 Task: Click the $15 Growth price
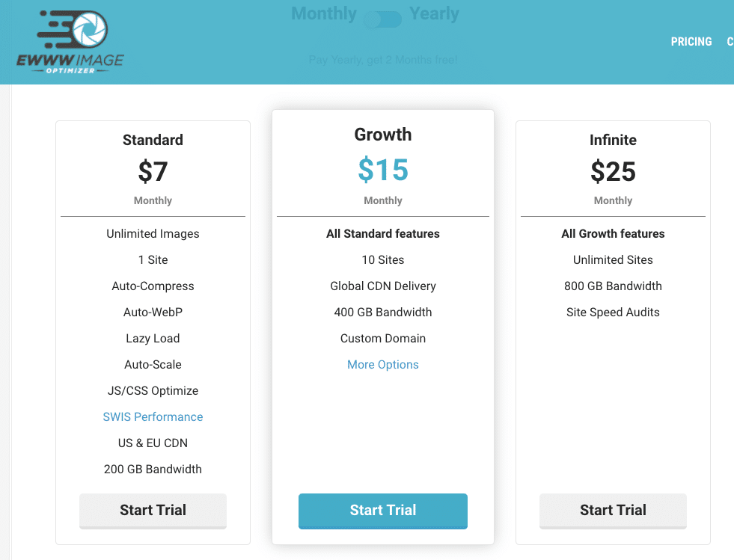click(383, 170)
